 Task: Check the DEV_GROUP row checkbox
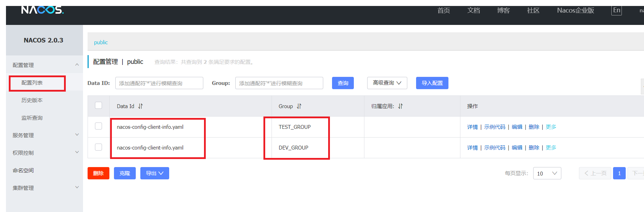pos(98,147)
